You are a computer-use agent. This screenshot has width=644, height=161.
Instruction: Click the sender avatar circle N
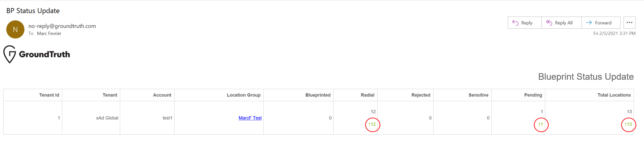15,30
